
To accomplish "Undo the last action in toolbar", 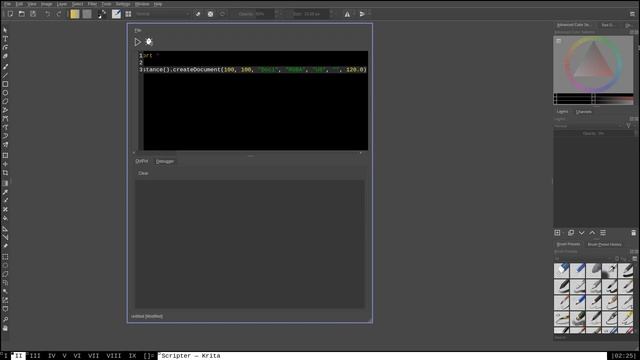I will pos(47,14).
